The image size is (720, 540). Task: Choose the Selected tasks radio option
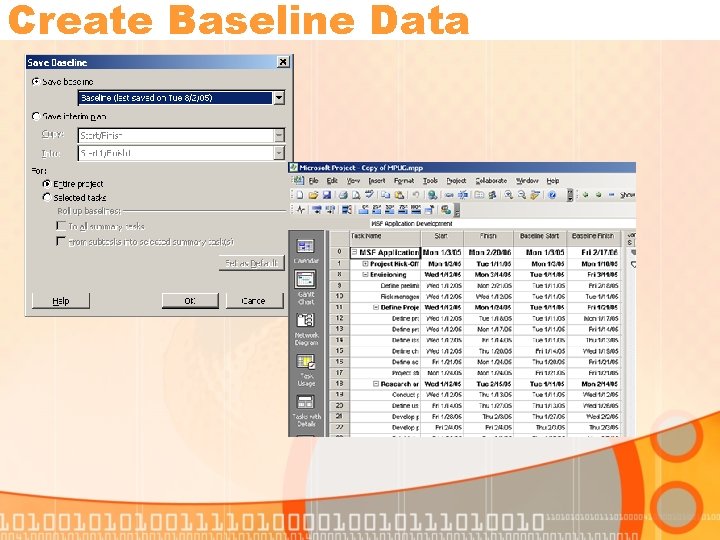click(x=46, y=197)
